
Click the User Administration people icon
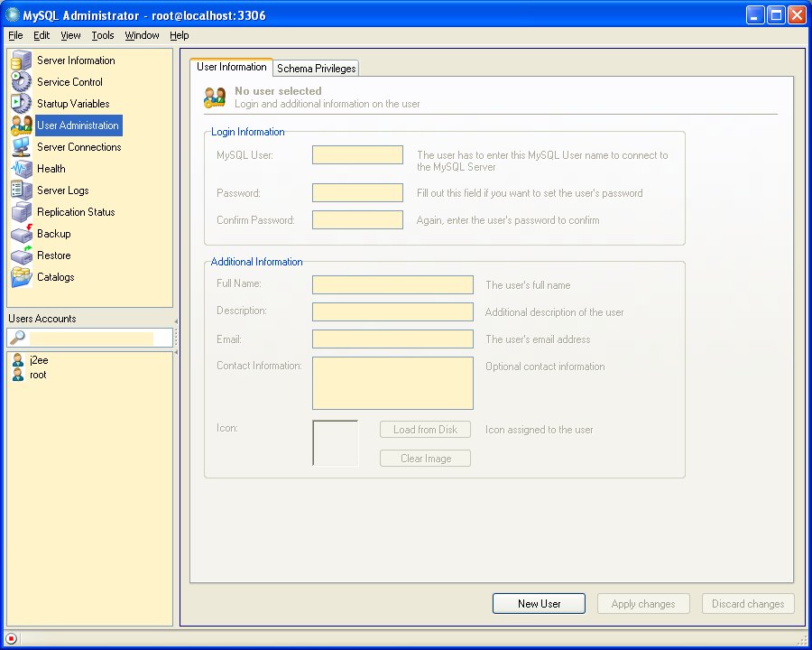tap(22, 125)
